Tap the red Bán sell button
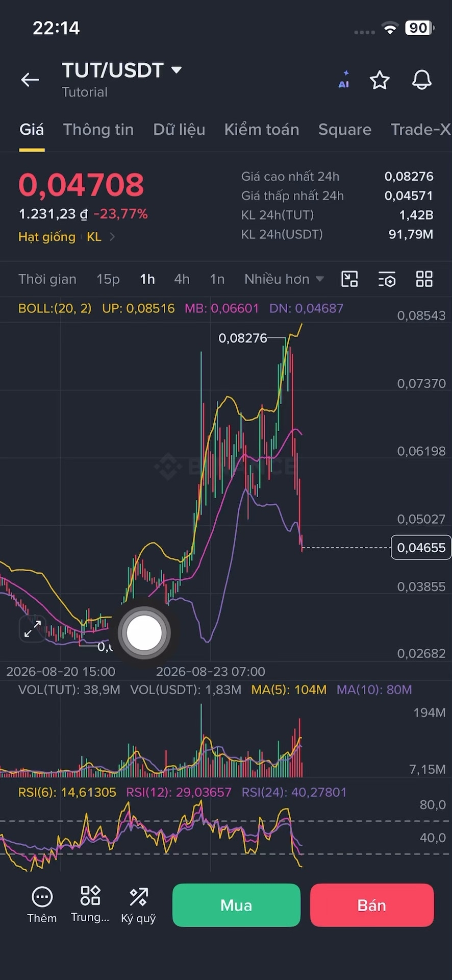Image resolution: width=452 pixels, height=980 pixels. click(372, 905)
